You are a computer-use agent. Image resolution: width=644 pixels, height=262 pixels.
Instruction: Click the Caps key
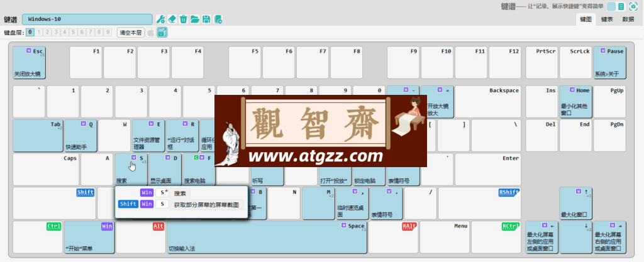[46, 170]
